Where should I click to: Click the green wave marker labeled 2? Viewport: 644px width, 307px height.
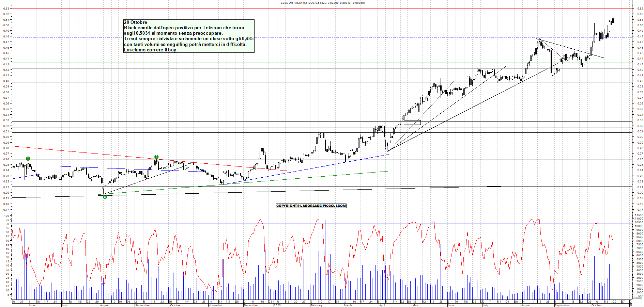click(x=156, y=157)
